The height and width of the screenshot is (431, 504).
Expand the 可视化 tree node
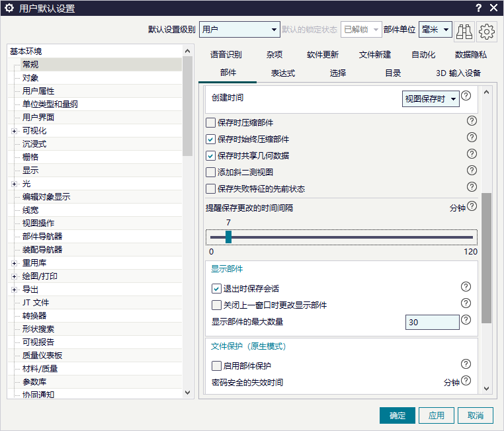[14, 131]
